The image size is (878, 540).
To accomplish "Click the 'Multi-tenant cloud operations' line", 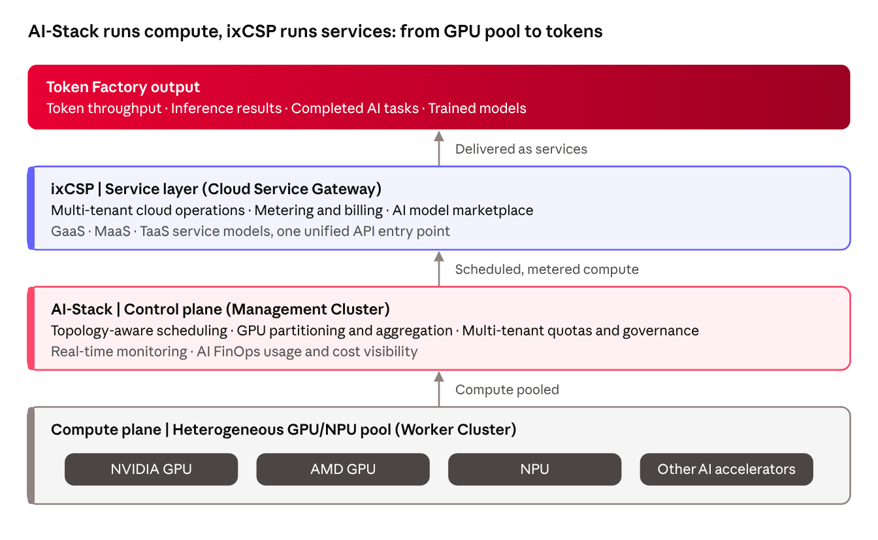I will (292, 210).
